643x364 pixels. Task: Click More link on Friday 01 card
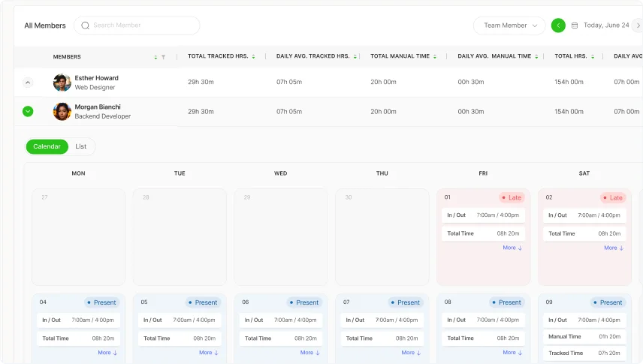512,248
